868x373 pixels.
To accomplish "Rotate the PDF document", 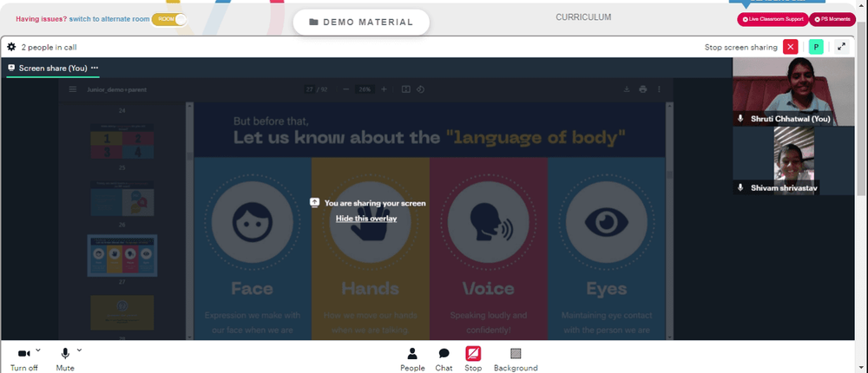I will coord(420,89).
